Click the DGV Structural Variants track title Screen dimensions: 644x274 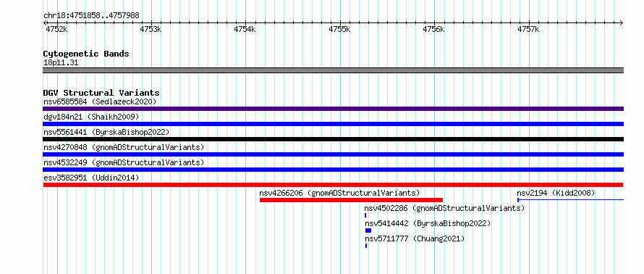(x=101, y=93)
